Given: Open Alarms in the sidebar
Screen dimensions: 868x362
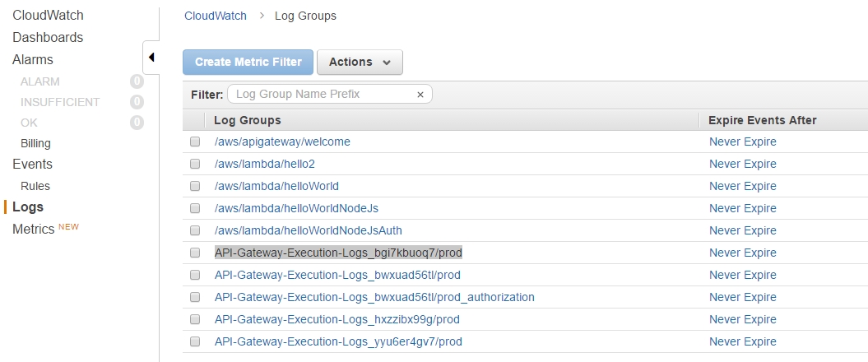Looking at the screenshot, I should 33,59.
